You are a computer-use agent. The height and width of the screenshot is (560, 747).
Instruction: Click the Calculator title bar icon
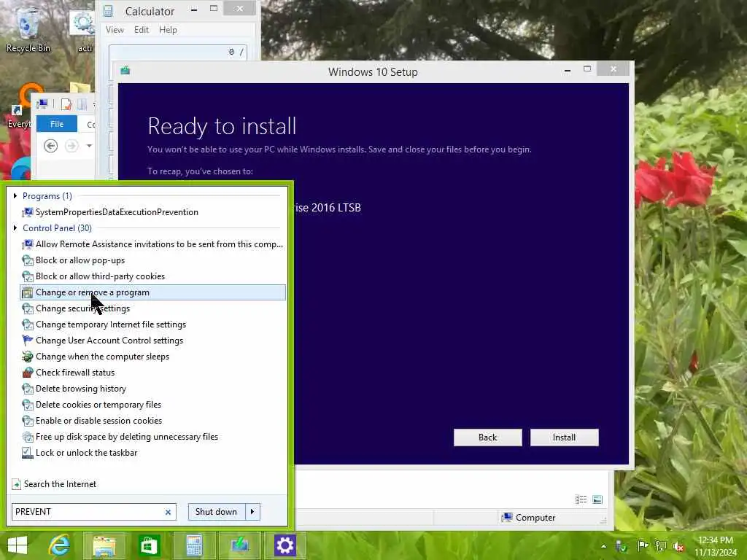point(108,10)
